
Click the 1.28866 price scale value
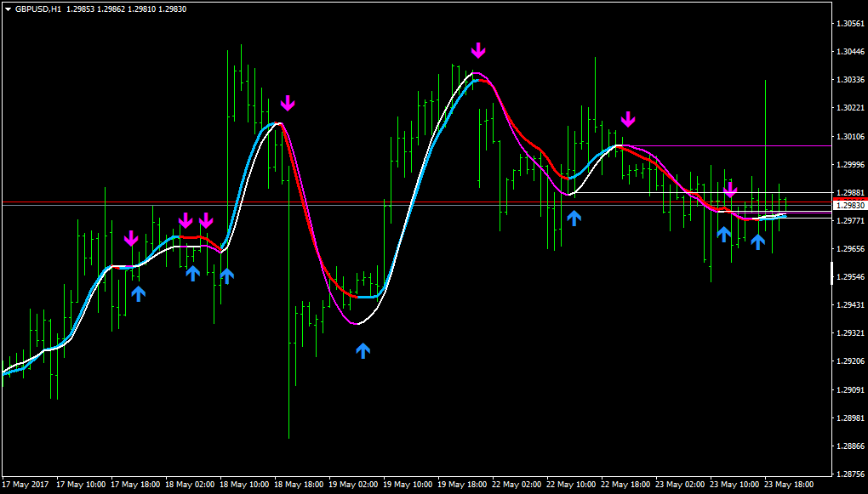click(x=851, y=446)
